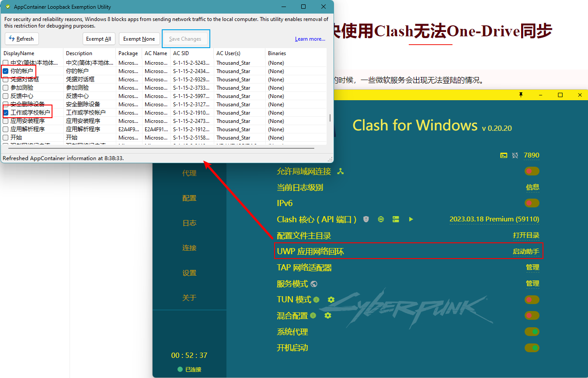This screenshot has height=378, width=588.
Task: Check the 参加测验 checkbox
Action: point(6,87)
